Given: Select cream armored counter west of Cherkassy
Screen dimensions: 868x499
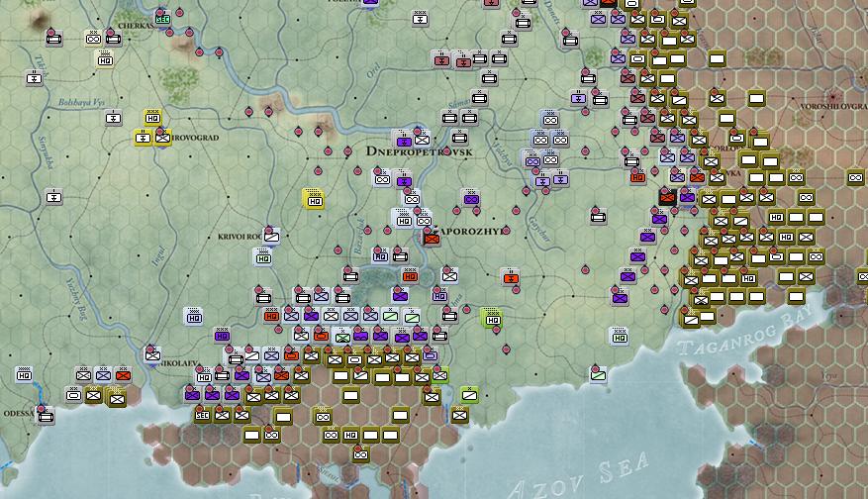Looking at the screenshot, I should pos(94,39).
